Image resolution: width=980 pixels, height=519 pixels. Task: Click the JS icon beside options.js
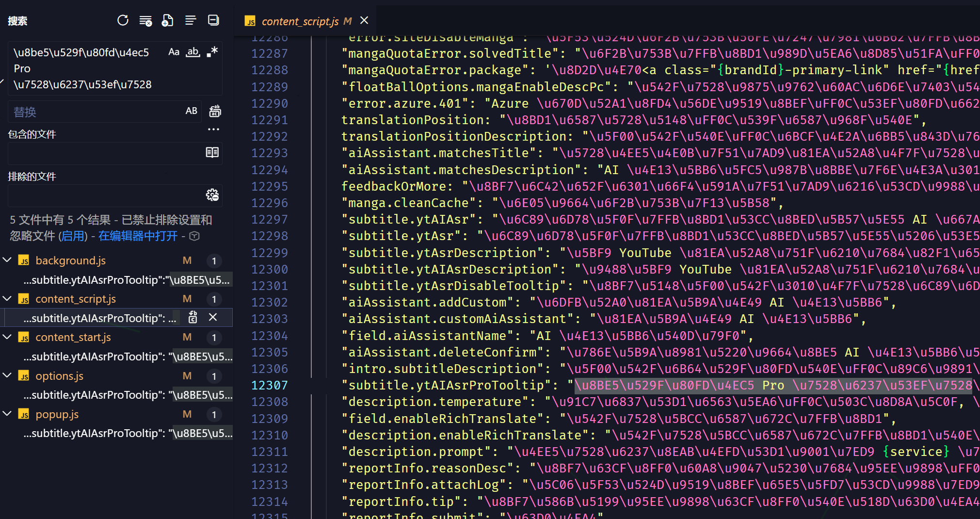coord(24,376)
